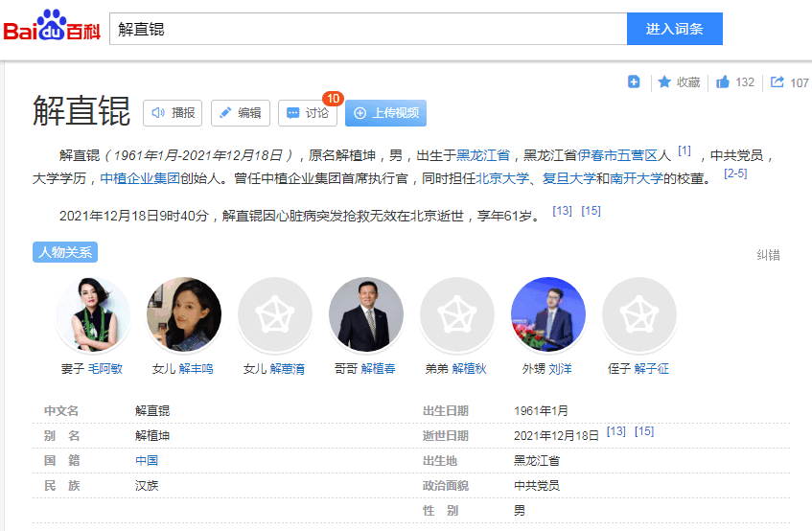812x531 pixels.
Task: Open reference [15] beside 逝世日期
Action: point(644,431)
